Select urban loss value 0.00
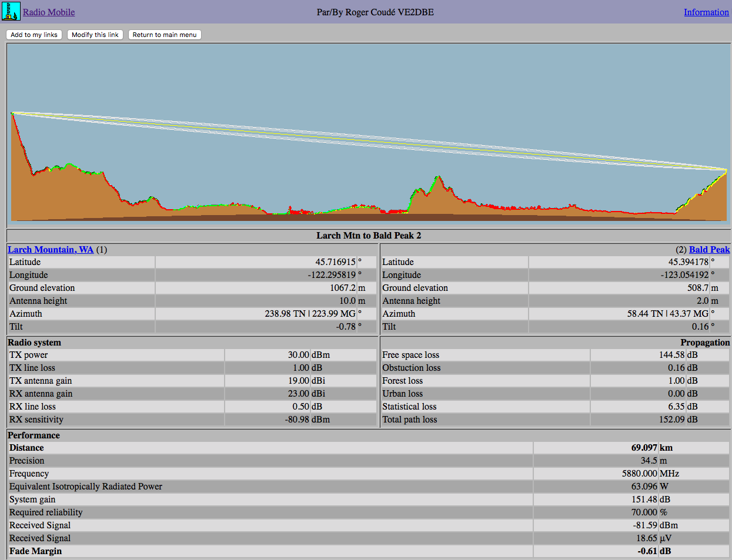732x560 pixels. [x=677, y=394]
